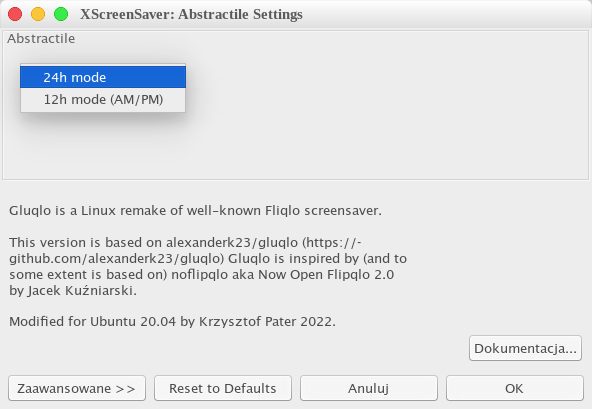Click empty space inside the Abstractile frame

pyautogui.click(x=378, y=113)
